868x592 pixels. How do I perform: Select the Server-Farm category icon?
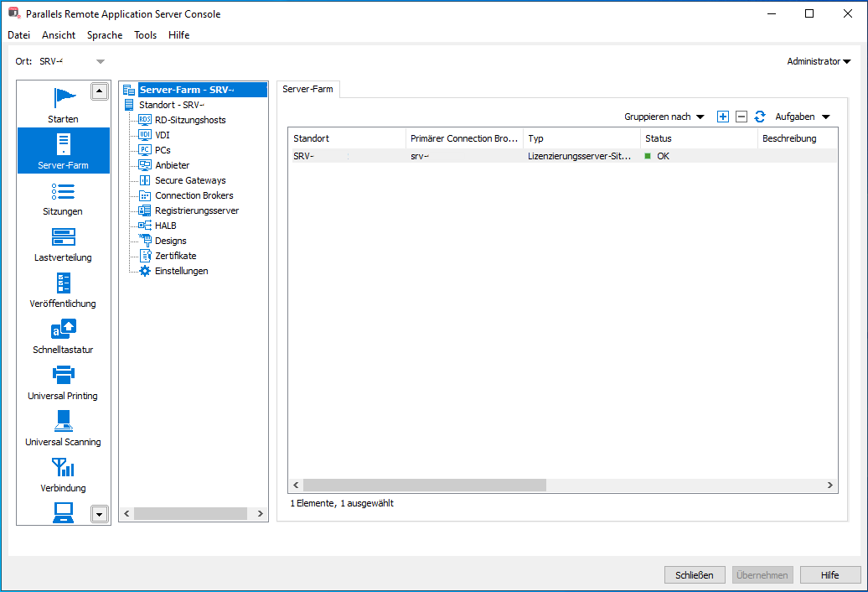pyautogui.click(x=63, y=144)
